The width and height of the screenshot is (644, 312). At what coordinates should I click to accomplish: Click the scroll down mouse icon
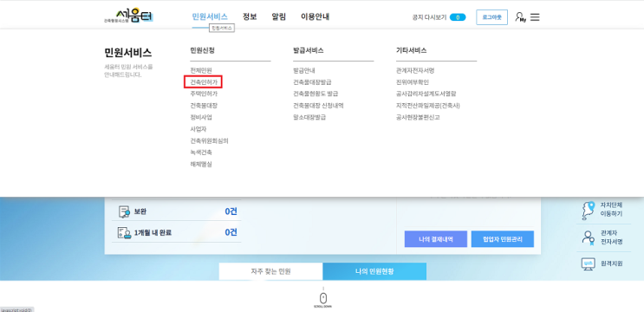[x=323, y=298]
